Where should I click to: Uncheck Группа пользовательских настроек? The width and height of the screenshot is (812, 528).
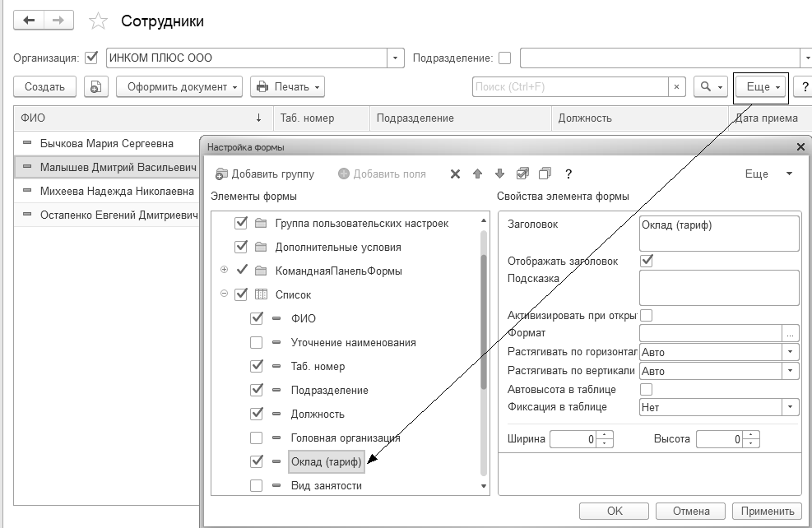pyautogui.click(x=241, y=223)
